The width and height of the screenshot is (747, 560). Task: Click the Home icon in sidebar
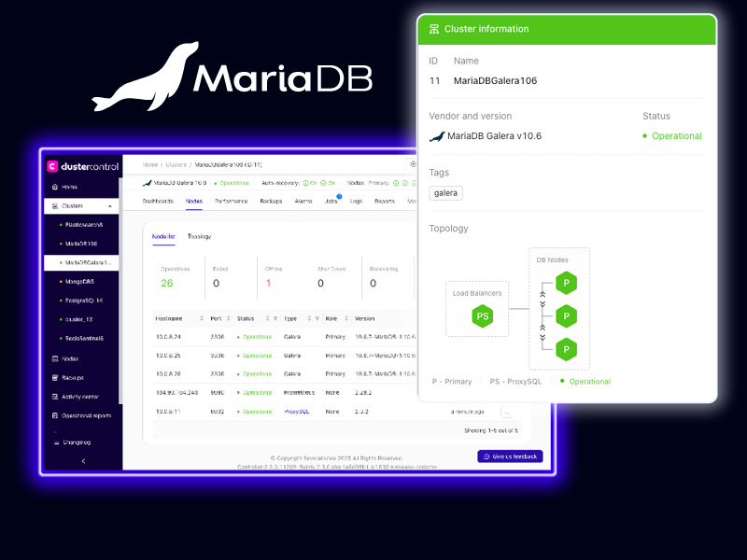point(53,187)
